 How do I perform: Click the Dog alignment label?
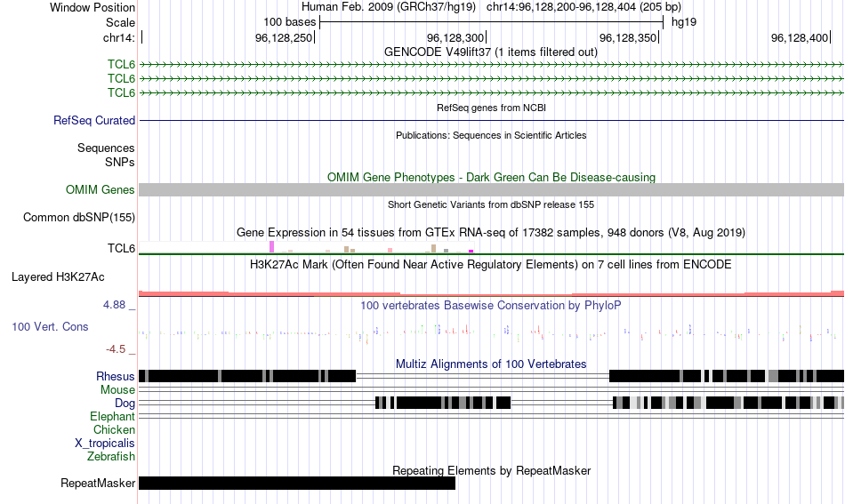(x=125, y=404)
